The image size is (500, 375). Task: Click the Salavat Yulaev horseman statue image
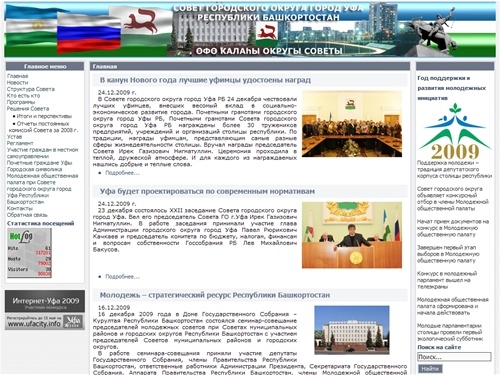coord(433,31)
